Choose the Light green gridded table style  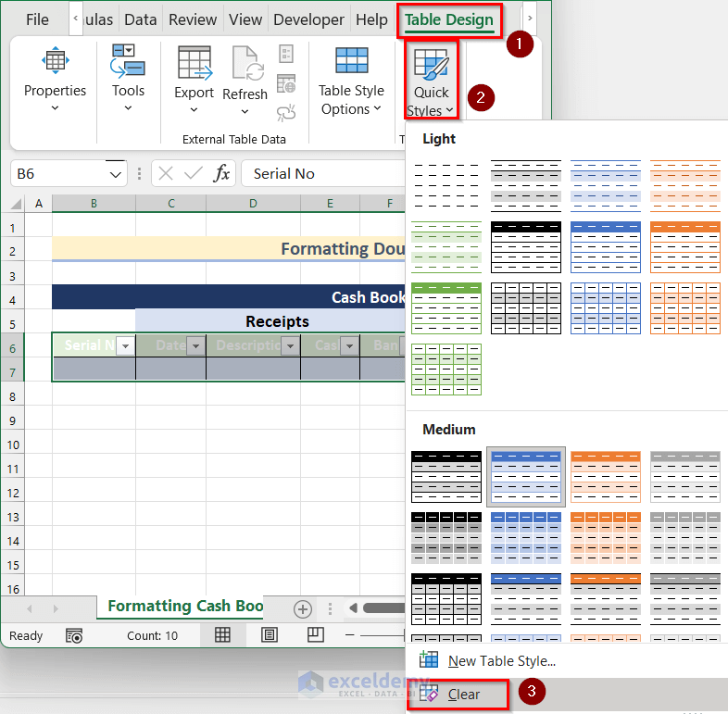(446, 370)
